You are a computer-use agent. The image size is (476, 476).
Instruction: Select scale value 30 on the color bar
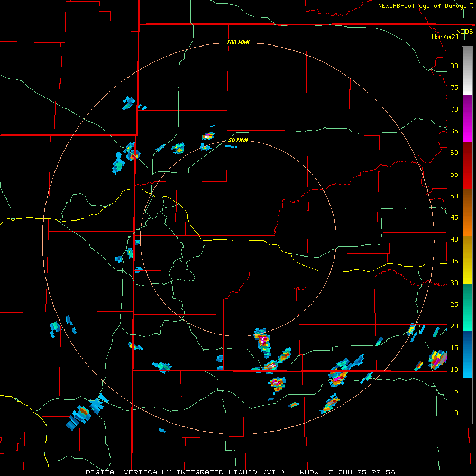(x=454, y=282)
